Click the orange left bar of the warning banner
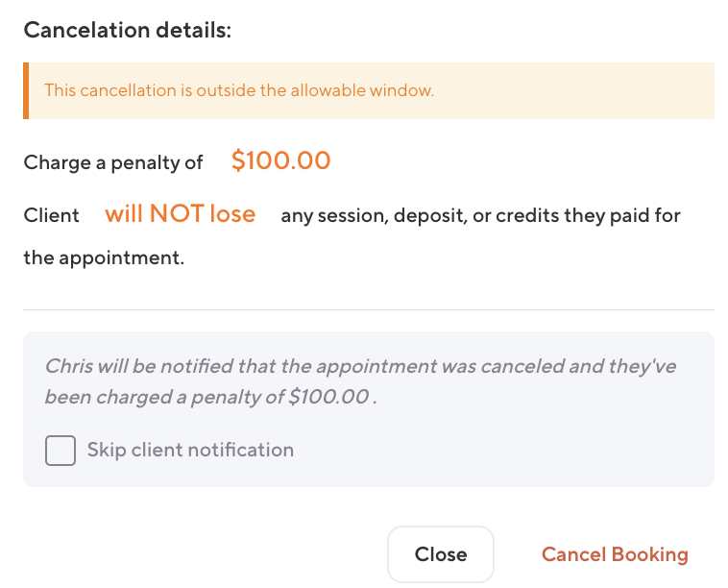The image size is (728, 588). click(26, 91)
